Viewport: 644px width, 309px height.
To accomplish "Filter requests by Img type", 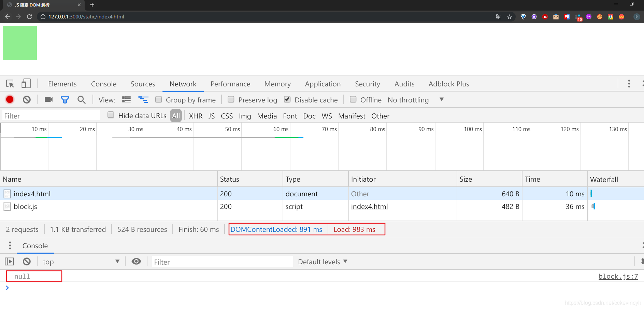I will (x=245, y=116).
